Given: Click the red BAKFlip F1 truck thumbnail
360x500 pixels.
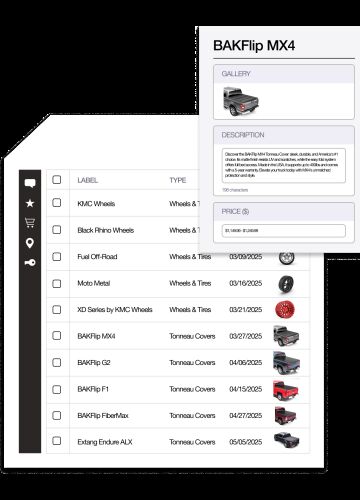Looking at the screenshot, I should point(285,390).
